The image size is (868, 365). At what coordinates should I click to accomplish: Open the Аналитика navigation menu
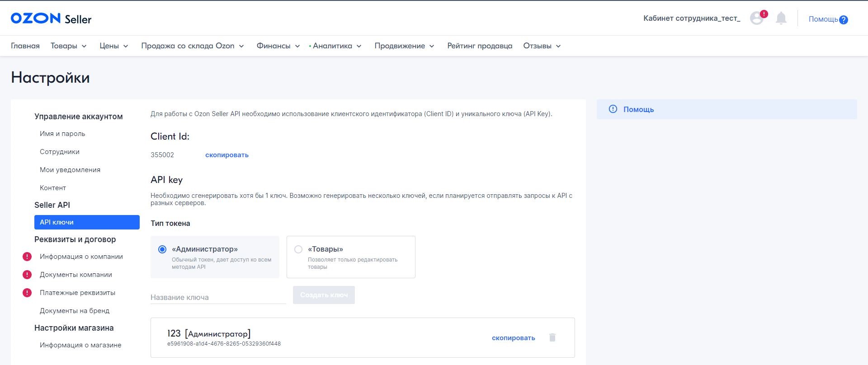[337, 46]
